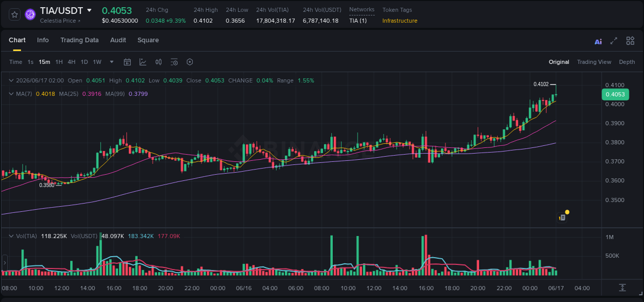The image size is (644, 302).
Task: Switch to the Original chart view
Action: pos(559,62)
